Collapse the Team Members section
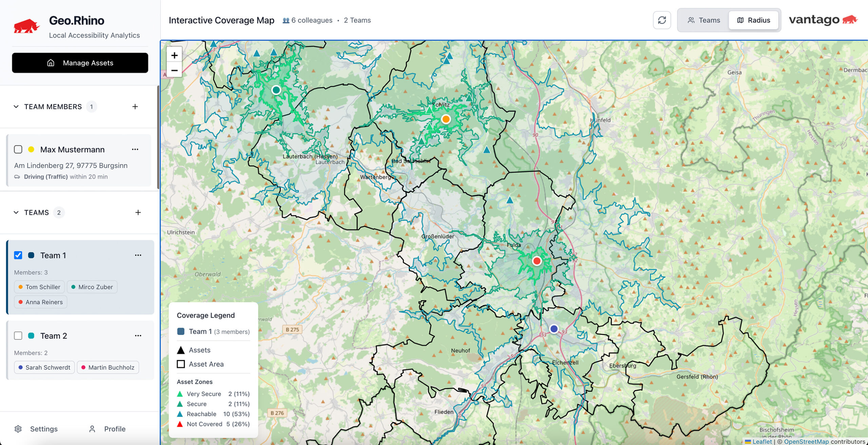Screen dimensions: 868x445 tap(16, 107)
